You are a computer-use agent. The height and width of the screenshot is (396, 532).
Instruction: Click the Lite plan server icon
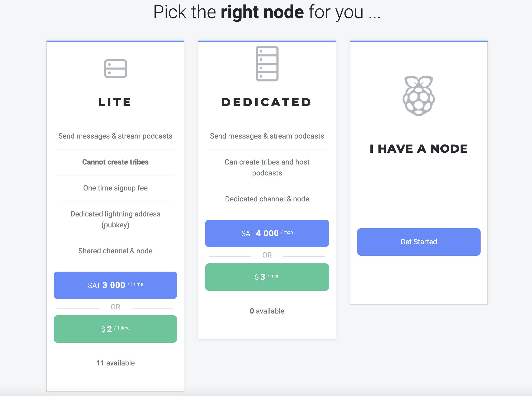115,69
